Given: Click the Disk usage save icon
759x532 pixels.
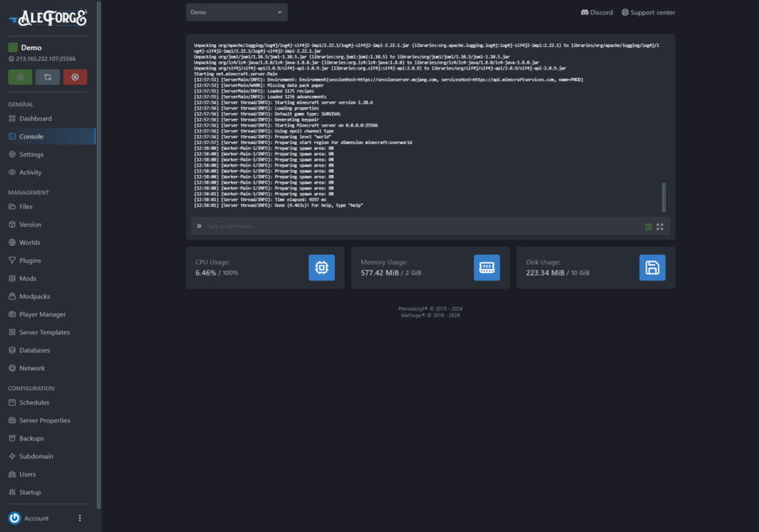Looking at the screenshot, I should [x=653, y=268].
